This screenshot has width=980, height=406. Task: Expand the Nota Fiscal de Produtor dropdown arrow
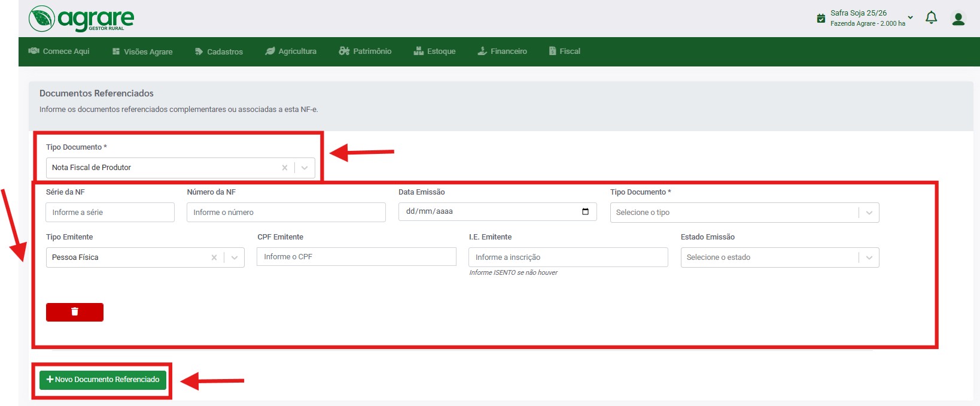(x=305, y=168)
